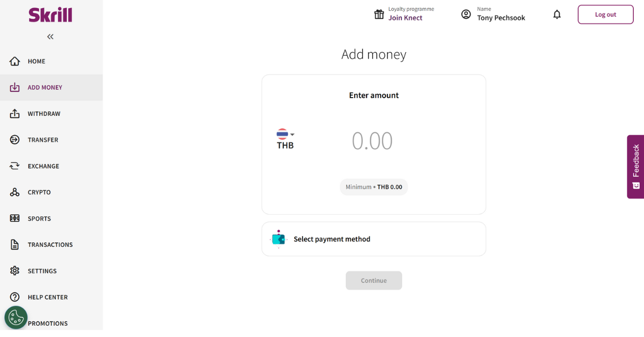Screen dimensions: 644x337
Task: Click the Log out button
Action: click(605, 14)
